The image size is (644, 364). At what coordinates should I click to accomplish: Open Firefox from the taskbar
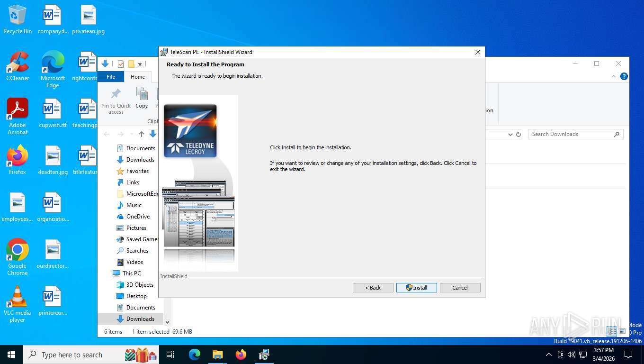tap(241, 355)
